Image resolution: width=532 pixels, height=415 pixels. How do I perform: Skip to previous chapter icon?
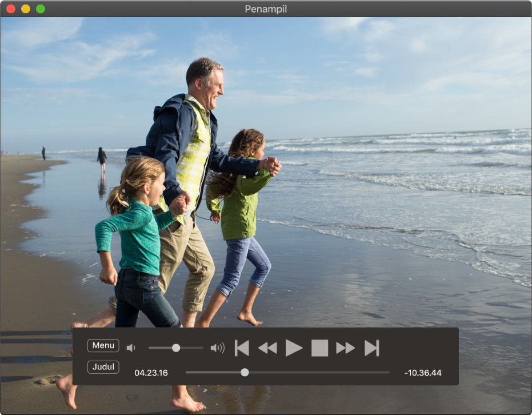(x=242, y=348)
